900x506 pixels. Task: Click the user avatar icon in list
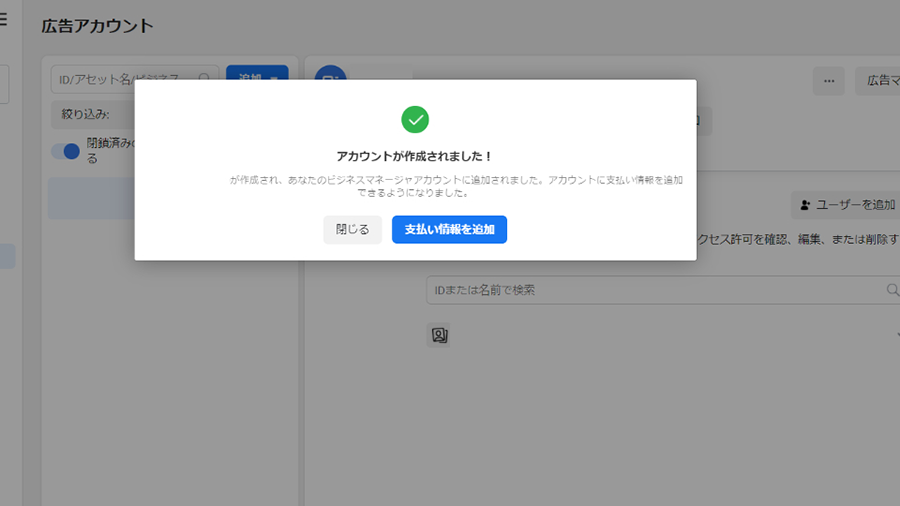click(x=439, y=335)
